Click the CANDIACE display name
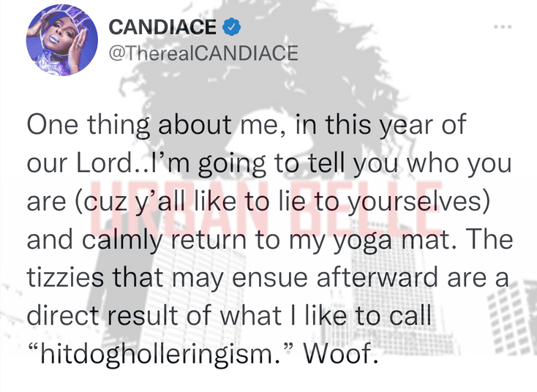This screenshot has width=537, height=392. 162,27
